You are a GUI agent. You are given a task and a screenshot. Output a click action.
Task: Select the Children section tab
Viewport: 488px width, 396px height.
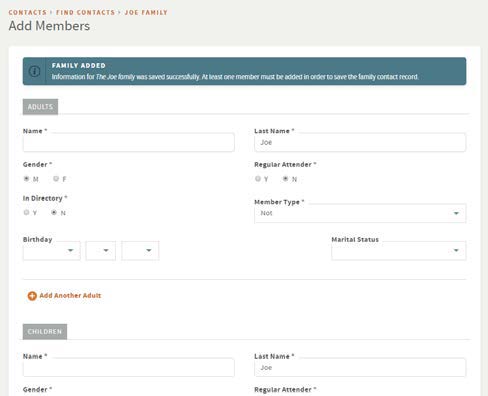click(45, 332)
